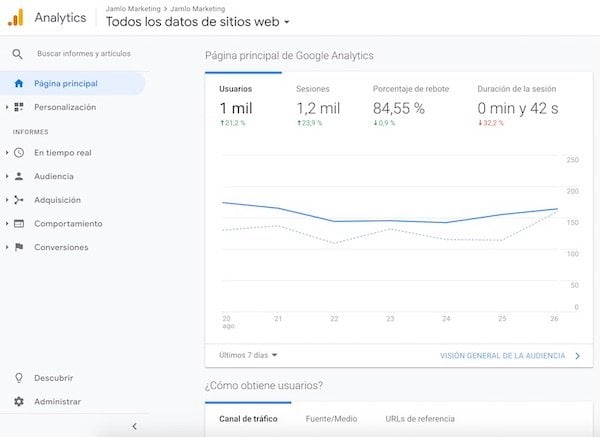Click the search magnifier icon in sidebar

click(17, 54)
